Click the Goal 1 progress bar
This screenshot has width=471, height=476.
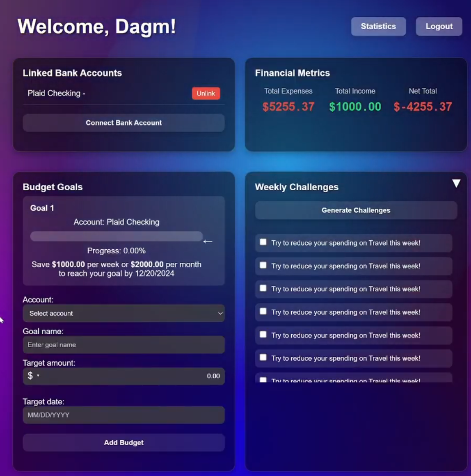pyautogui.click(x=116, y=237)
